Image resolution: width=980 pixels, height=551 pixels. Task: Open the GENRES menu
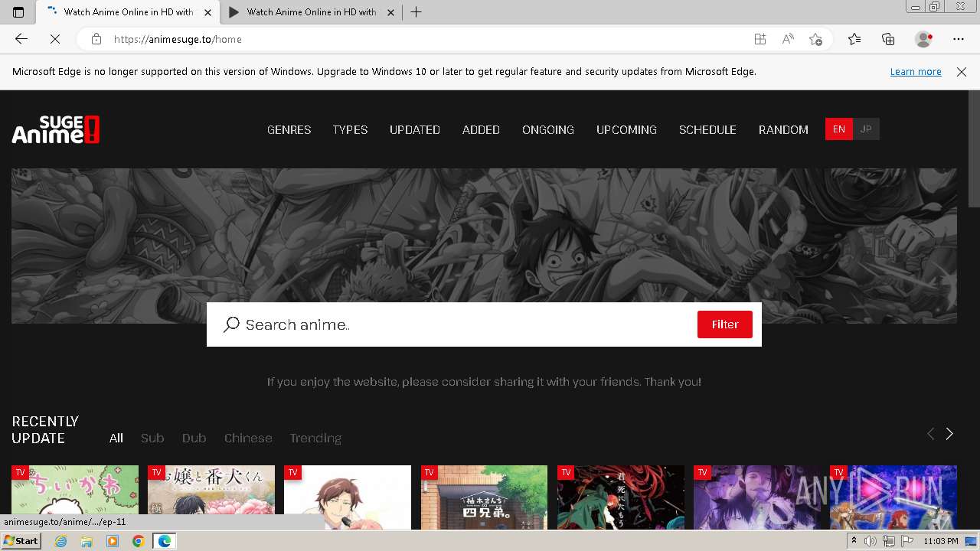click(289, 130)
